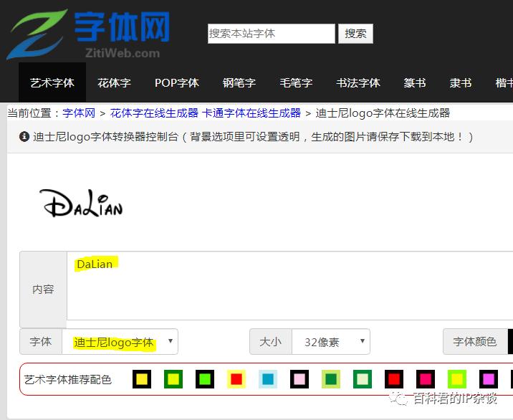513x420 pixels.
Task: Pick the pale-green-on-green recommended color swatch
Action: click(x=363, y=379)
